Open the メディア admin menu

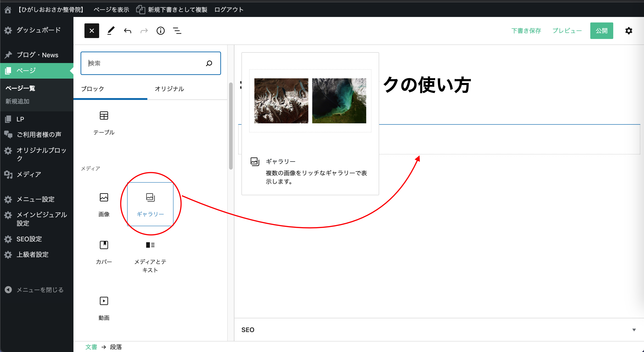coord(28,174)
